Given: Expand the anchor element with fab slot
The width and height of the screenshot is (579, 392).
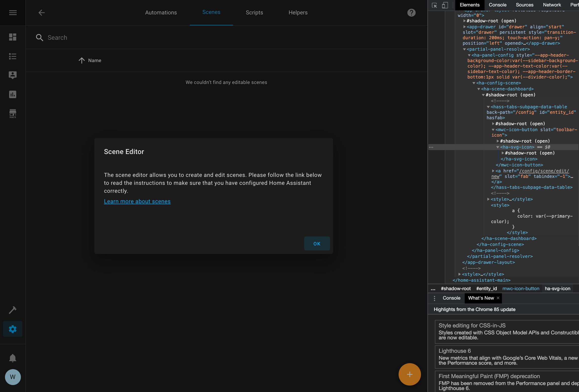Looking at the screenshot, I should 493,171.
